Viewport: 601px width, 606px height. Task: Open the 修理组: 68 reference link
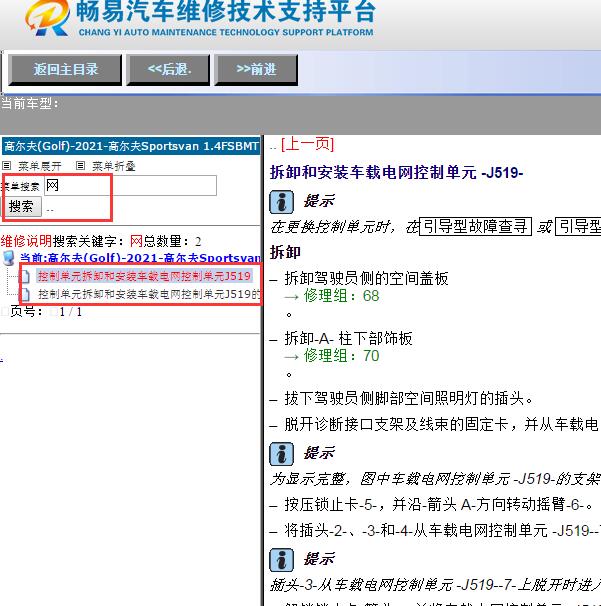[341, 296]
